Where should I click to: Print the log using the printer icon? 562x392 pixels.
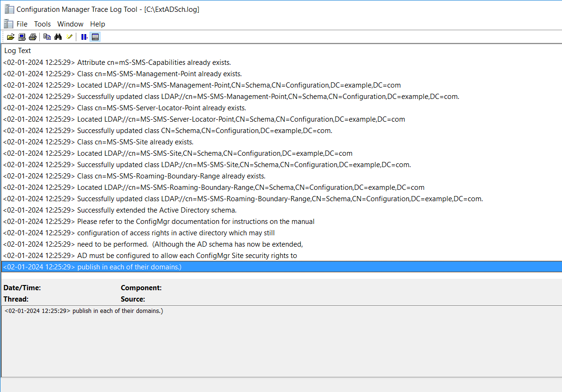(32, 37)
